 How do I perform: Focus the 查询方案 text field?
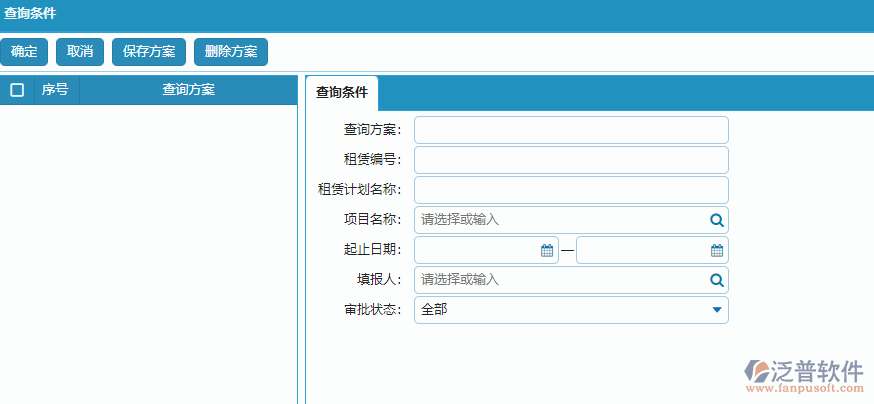pos(571,130)
